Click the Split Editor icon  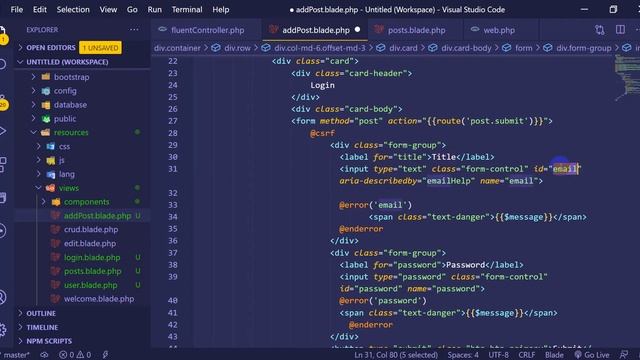[x=620, y=30]
